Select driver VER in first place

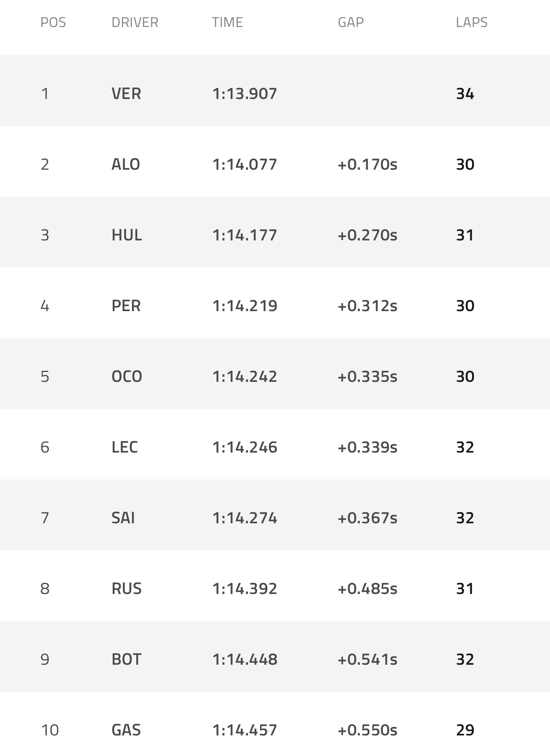tap(126, 93)
